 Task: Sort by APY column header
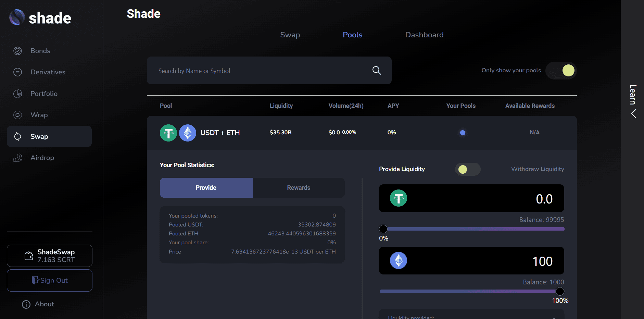click(393, 106)
